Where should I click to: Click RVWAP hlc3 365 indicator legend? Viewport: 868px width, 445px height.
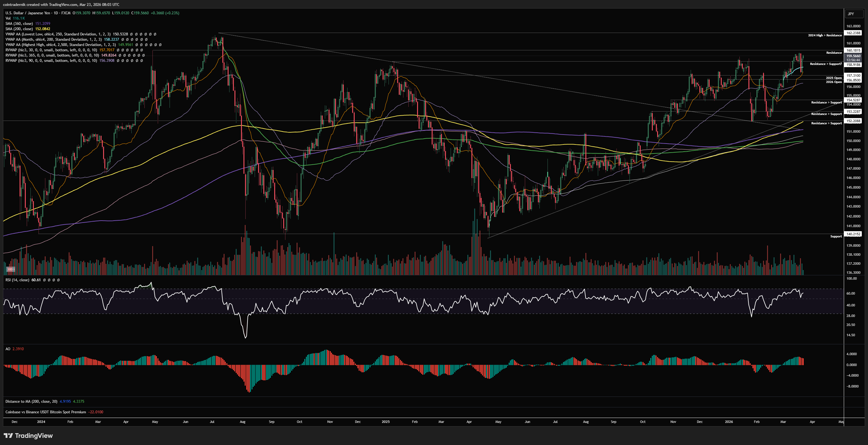[x=52, y=55]
